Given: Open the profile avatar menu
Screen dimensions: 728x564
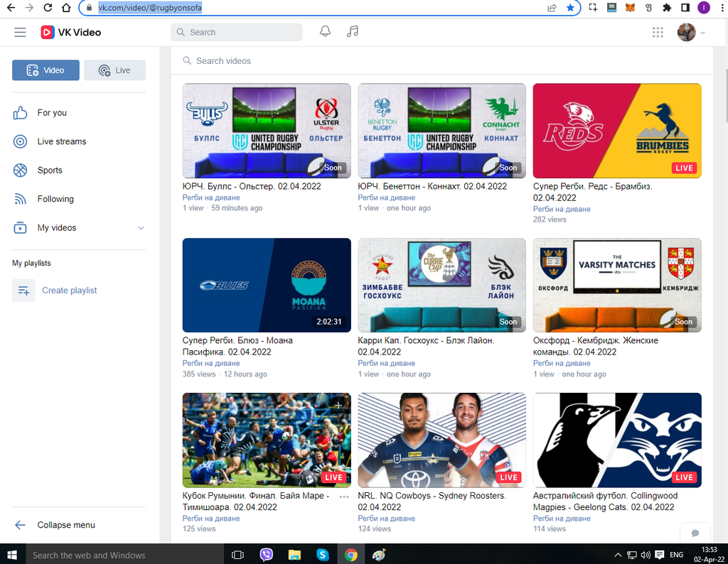Looking at the screenshot, I should tap(691, 33).
